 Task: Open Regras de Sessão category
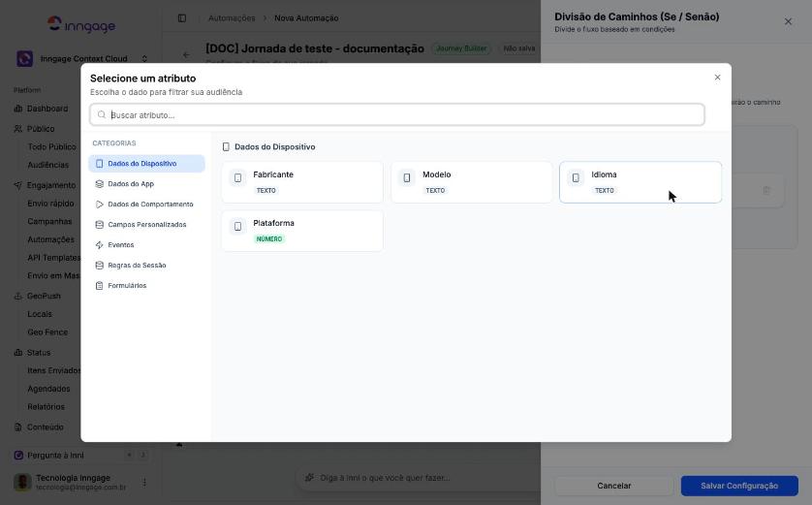pos(146,266)
